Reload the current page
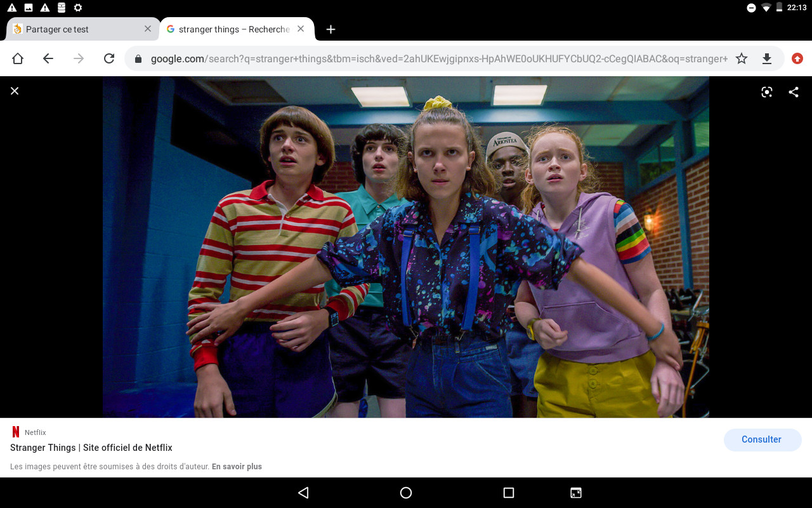This screenshot has height=508, width=812. (x=109, y=58)
